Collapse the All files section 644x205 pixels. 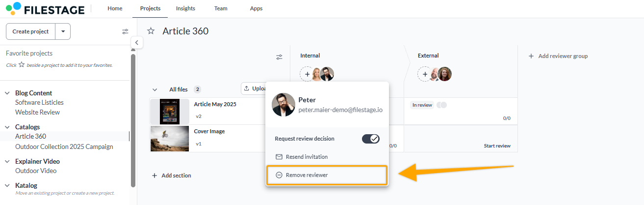pyautogui.click(x=155, y=89)
